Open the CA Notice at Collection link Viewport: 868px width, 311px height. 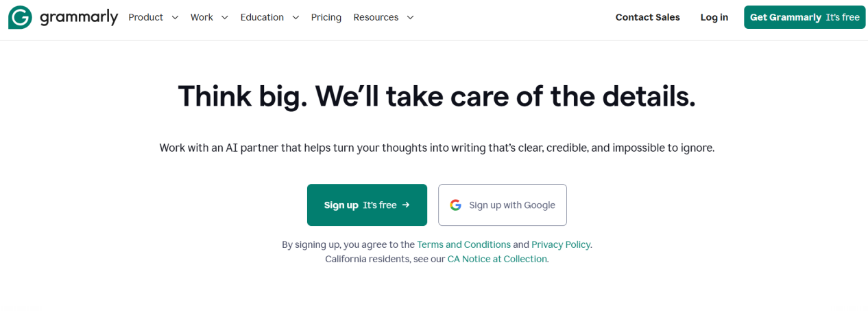[497, 259]
